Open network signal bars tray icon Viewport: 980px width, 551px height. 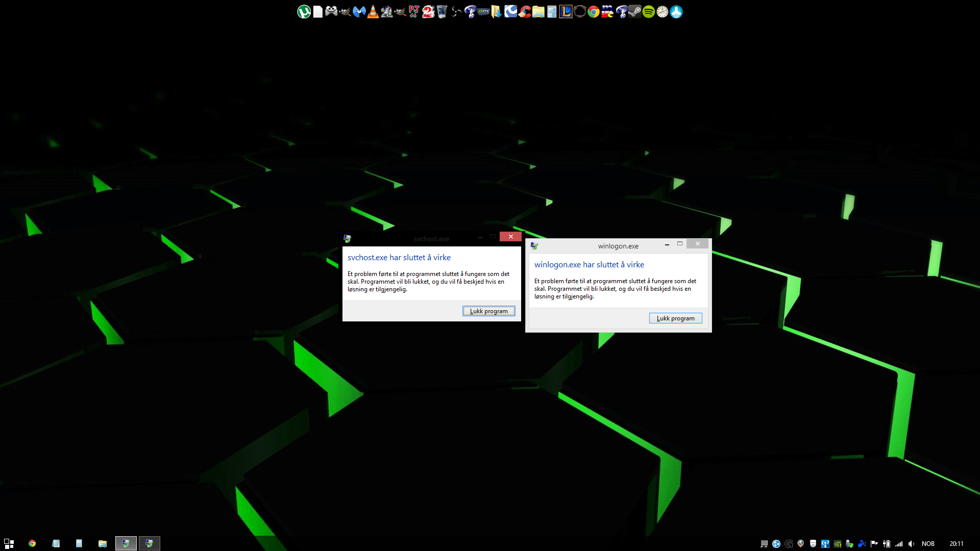(x=899, y=544)
